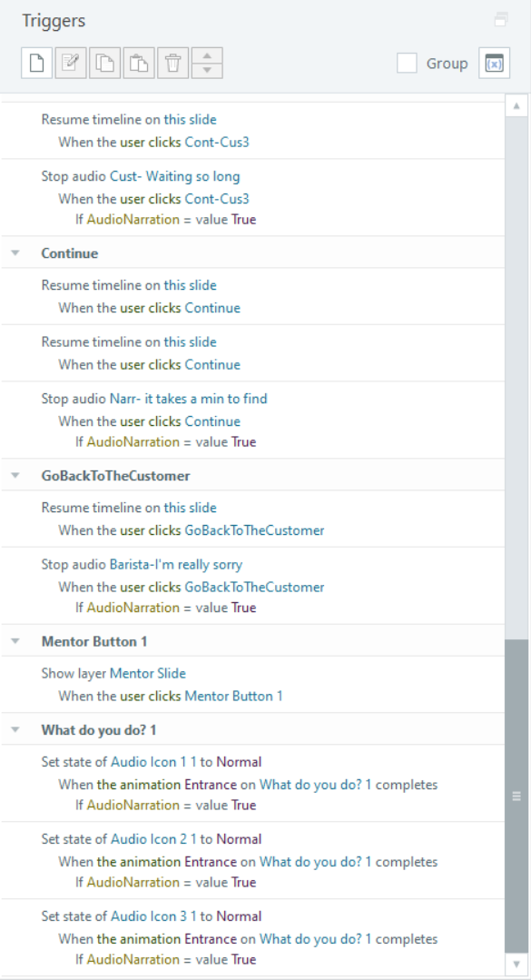Collapse the Continue trigger group
Image resolution: width=531 pixels, height=980 pixels.
tap(15, 253)
